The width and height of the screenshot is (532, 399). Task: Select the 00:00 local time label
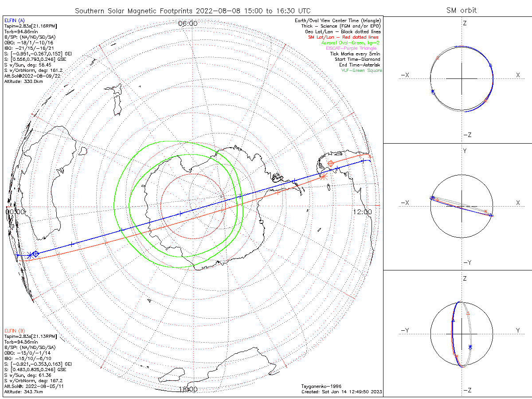point(16,212)
